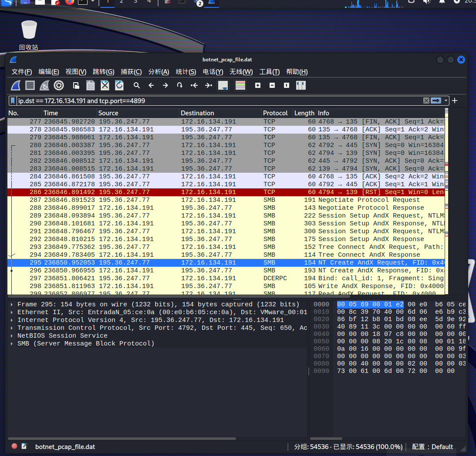Click the packet list vertical scrollbar

446,201
